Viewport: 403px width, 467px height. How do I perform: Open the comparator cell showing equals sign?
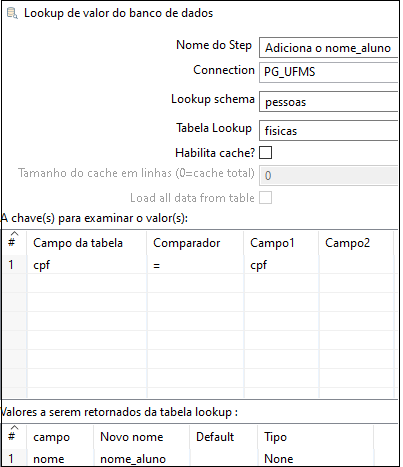196,265
